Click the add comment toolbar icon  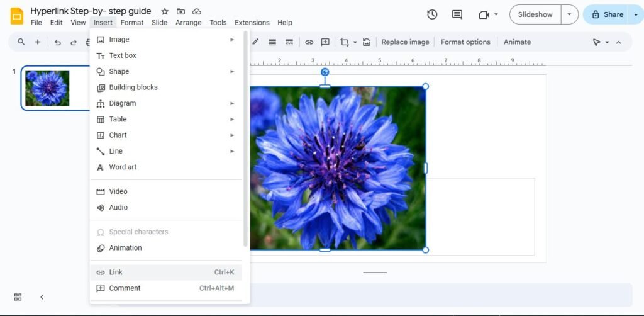click(x=325, y=42)
